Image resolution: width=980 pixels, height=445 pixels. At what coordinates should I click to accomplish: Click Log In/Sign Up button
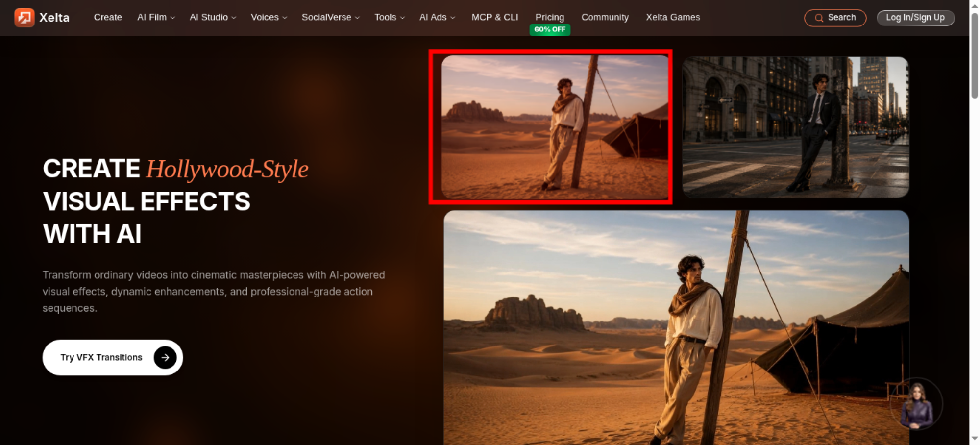point(915,18)
